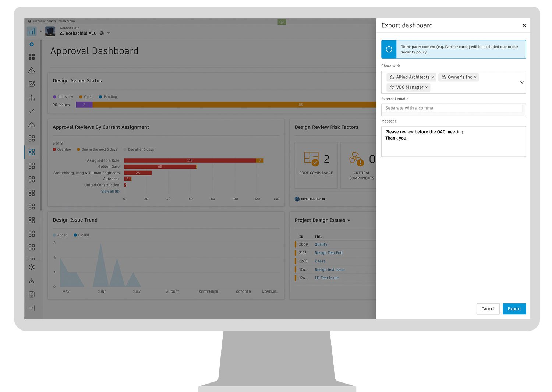The height and width of the screenshot is (392, 552).
Task: Select the Design Issues Status progress bar
Action: click(x=221, y=105)
